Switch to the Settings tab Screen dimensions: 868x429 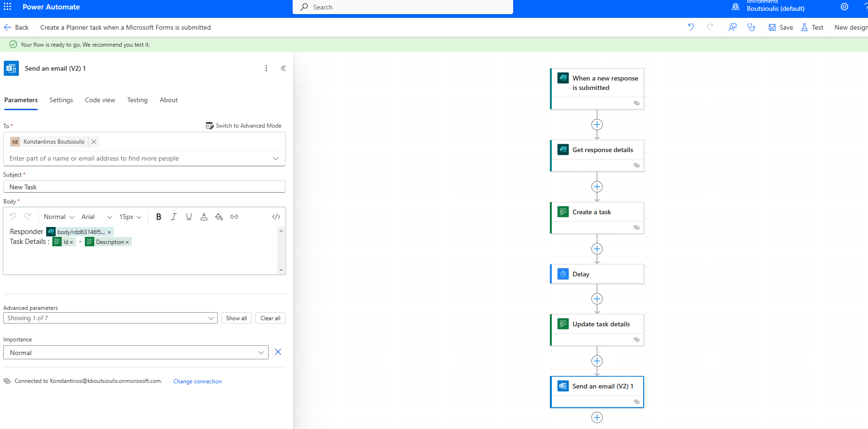point(61,100)
